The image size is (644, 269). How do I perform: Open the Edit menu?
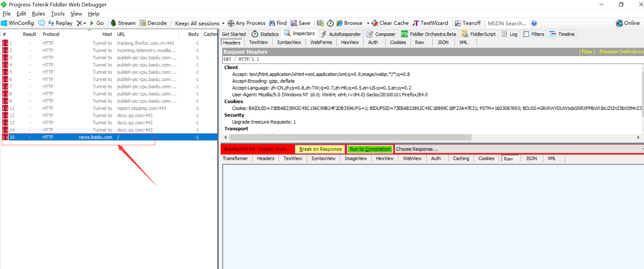[x=21, y=14]
